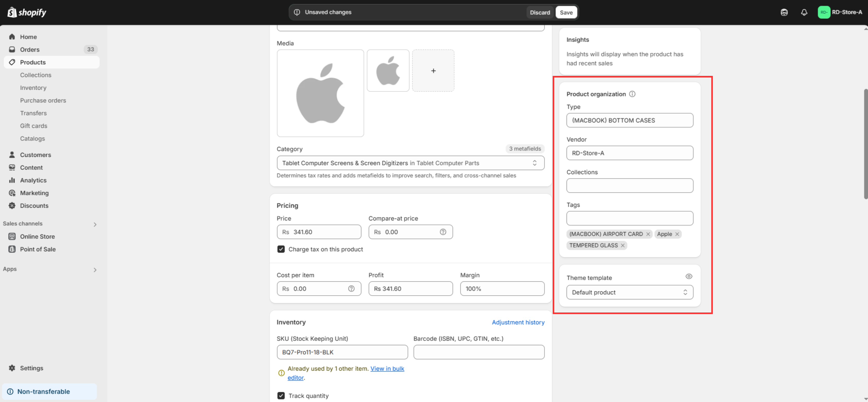This screenshot has height=402, width=868.
Task: Click the SKU input field
Action: click(342, 352)
